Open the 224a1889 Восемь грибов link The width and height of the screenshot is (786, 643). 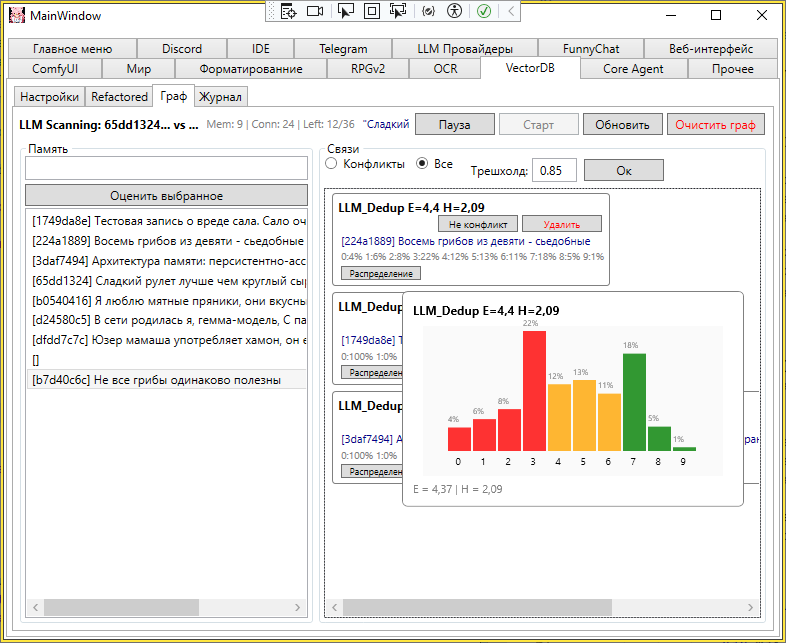pyautogui.click(x=466, y=241)
